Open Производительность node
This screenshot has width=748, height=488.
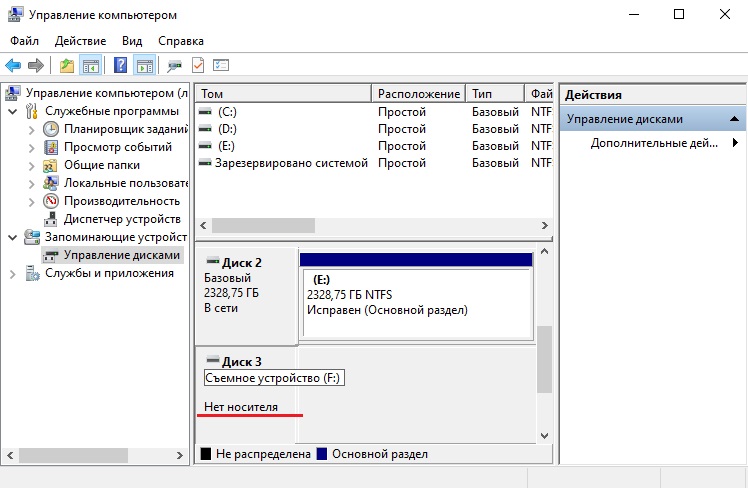click(x=122, y=201)
